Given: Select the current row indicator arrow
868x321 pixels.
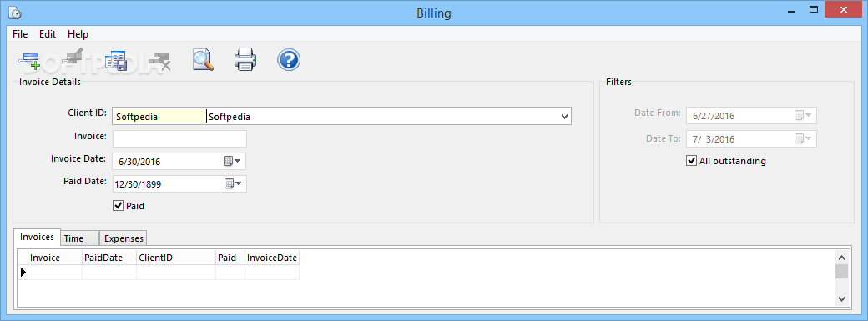Looking at the screenshot, I should (x=23, y=272).
